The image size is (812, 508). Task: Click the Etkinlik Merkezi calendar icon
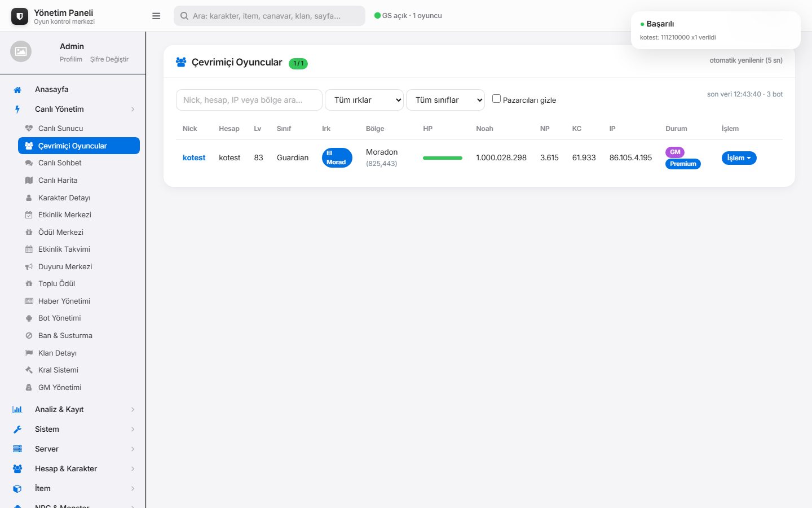(29, 215)
